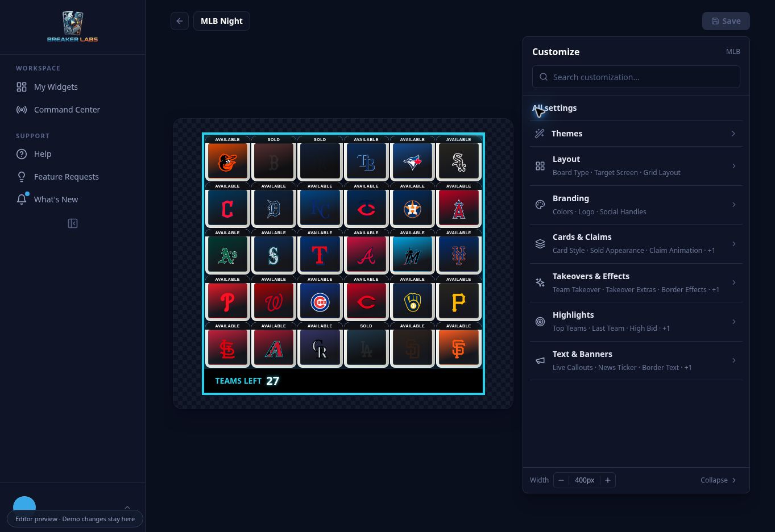Go back using the arrow button
Image resolution: width=775 pixels, height=532 pixels.
180,21
